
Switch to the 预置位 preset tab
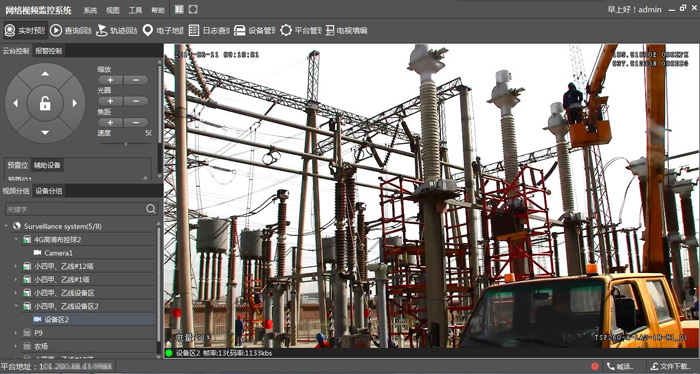(x=17, y=165)
